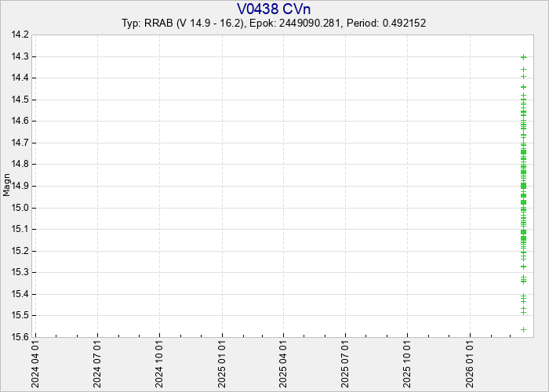Viewport: 549px width, 392px height.
Task: Click the 2025 01 01 date label
Action: [x=222, y=364]
